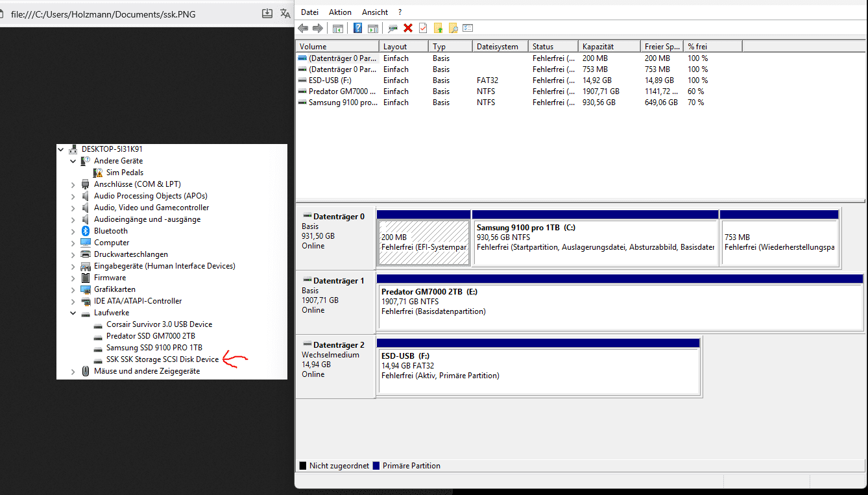Sort by the Status column header
The width and height of the screenshot is (868, 495).
pyautogui.click(x=553, y=47)
